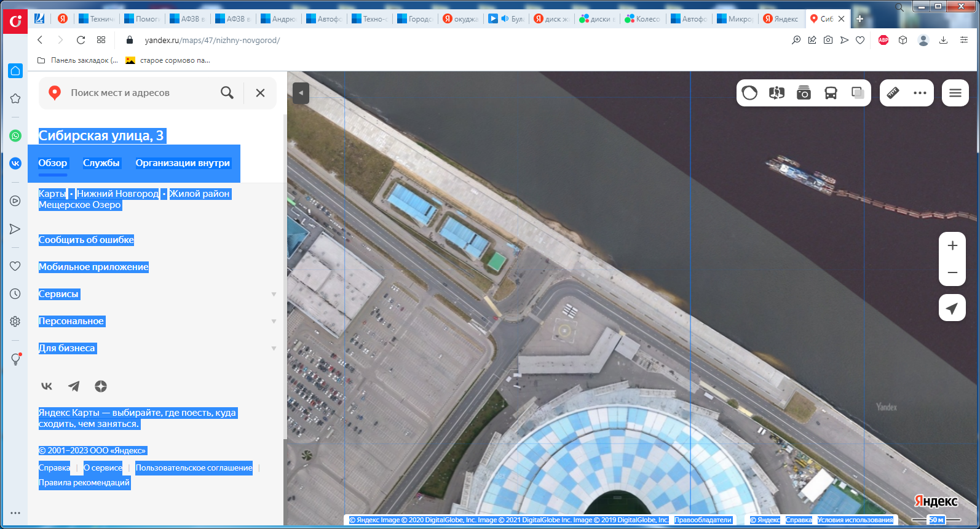
Task: Collapse the side panel with the arrow handle
Action: (x=301, y=93)
